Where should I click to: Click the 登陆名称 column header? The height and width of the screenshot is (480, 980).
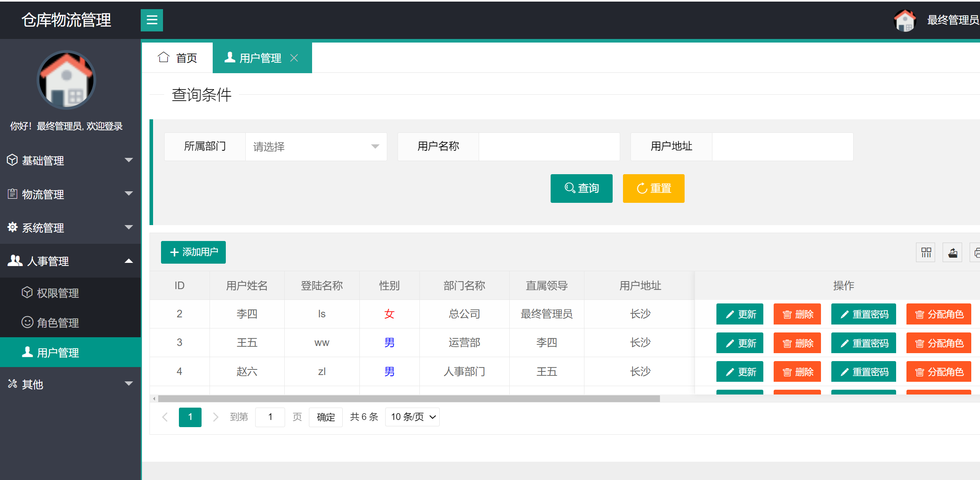click(322, 286)
